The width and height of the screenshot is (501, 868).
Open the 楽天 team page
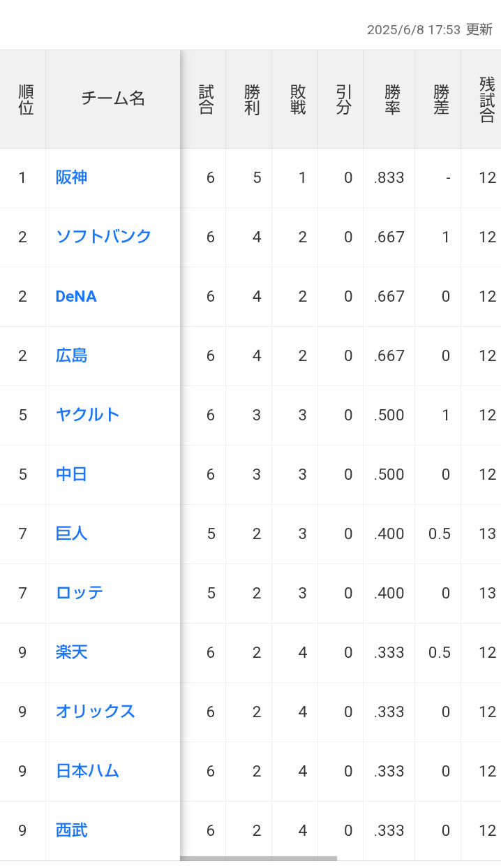[71, 652]
